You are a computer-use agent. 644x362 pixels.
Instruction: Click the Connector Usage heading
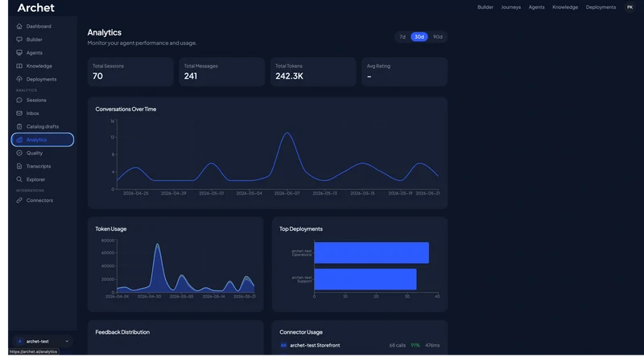(x=301, y=332)
